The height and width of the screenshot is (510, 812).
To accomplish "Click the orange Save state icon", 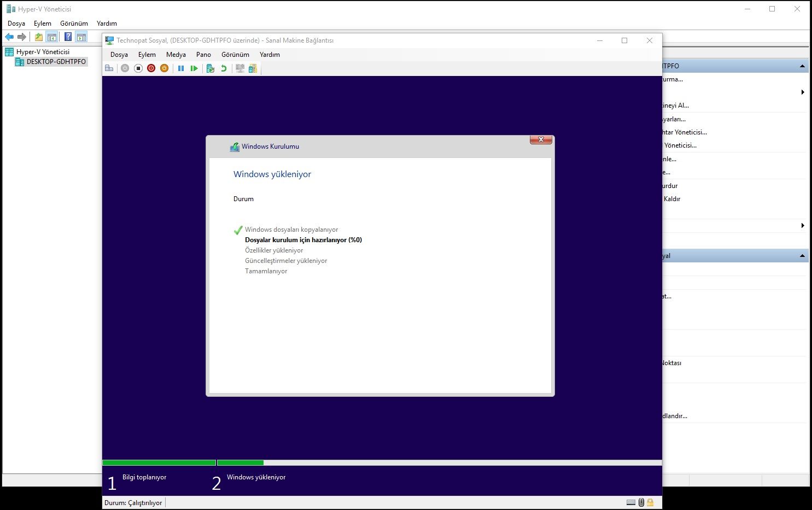I will (x=164, y=68).
